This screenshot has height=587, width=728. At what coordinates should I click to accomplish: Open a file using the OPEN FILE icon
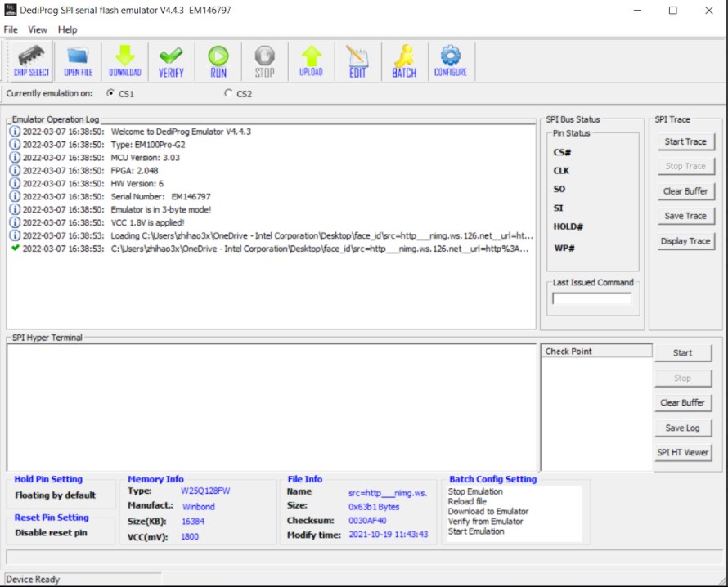(x=78, y=60)
